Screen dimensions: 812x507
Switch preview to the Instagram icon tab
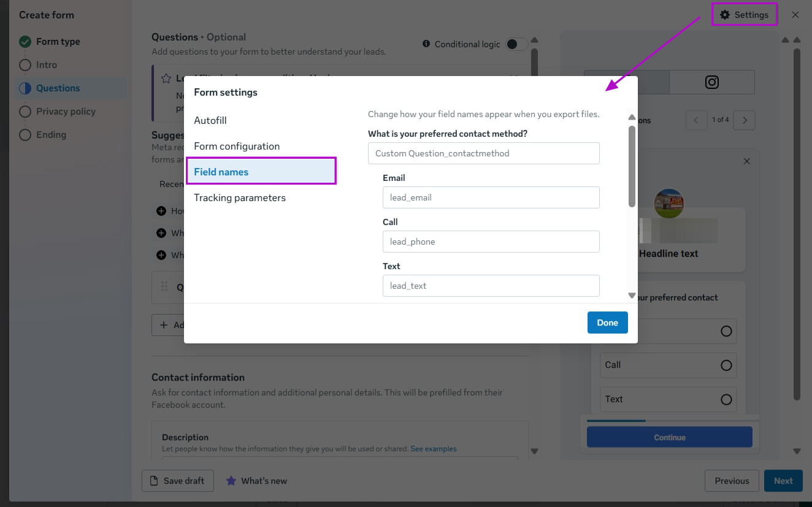pyautogui.click(x=711, y=82)
